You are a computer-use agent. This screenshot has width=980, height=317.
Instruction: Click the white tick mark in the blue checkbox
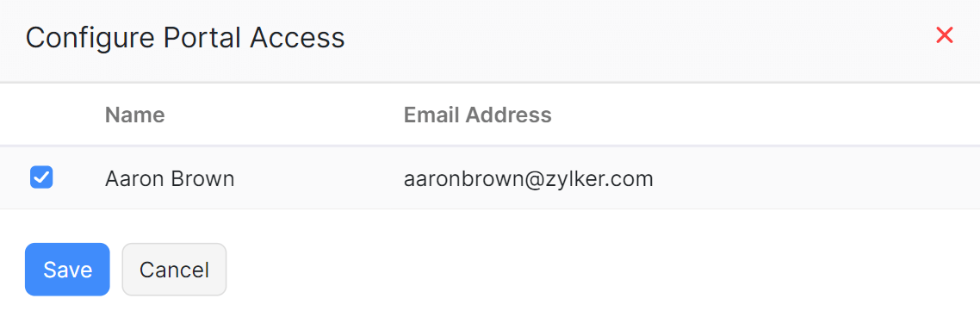pyautogui.click(x=41, y=178)
